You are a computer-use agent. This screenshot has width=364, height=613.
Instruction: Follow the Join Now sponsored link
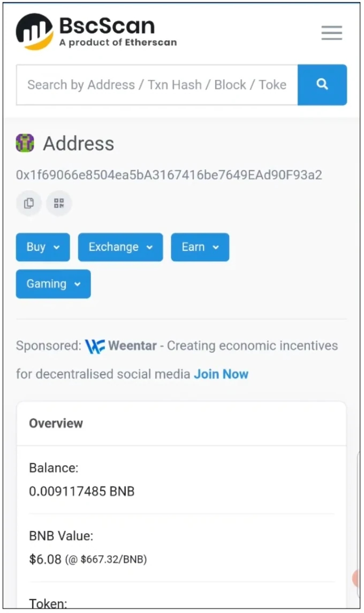[x=221, y=374]
